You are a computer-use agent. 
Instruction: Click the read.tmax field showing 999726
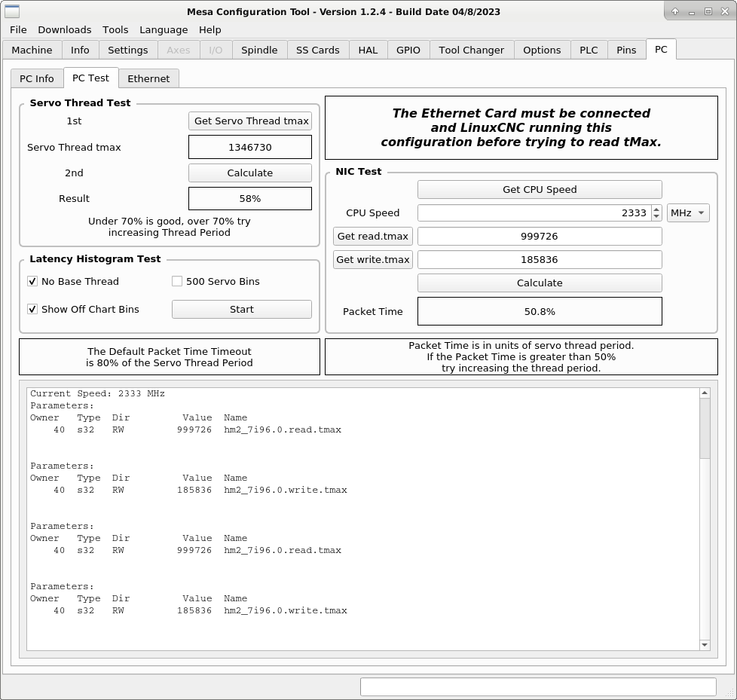pos(540,236)
